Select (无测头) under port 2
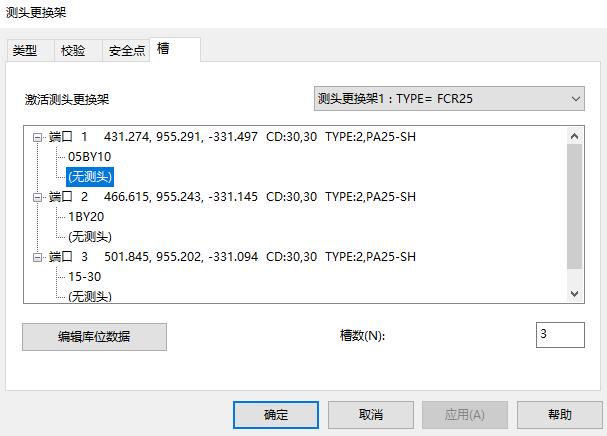Image resolution: width=607 pixels, height=436 pixels. click(89, 237)
